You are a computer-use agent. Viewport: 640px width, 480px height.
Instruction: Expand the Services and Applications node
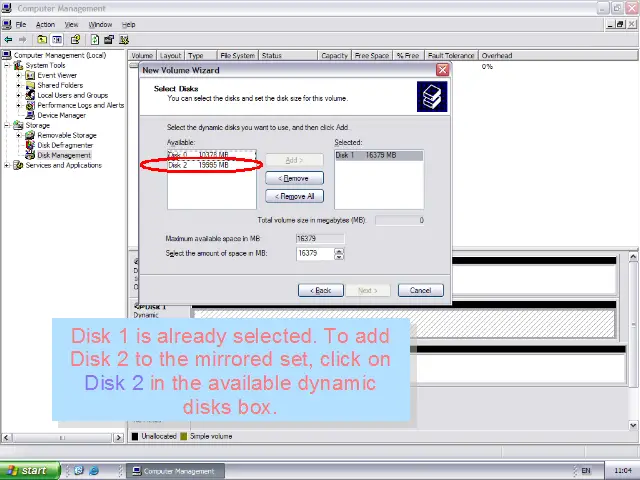7,165
